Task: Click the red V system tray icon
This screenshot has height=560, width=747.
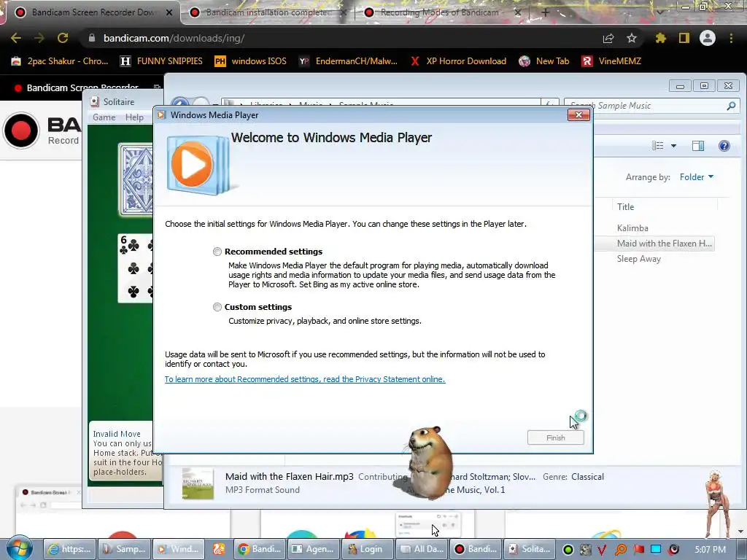Action: (602, 550)
